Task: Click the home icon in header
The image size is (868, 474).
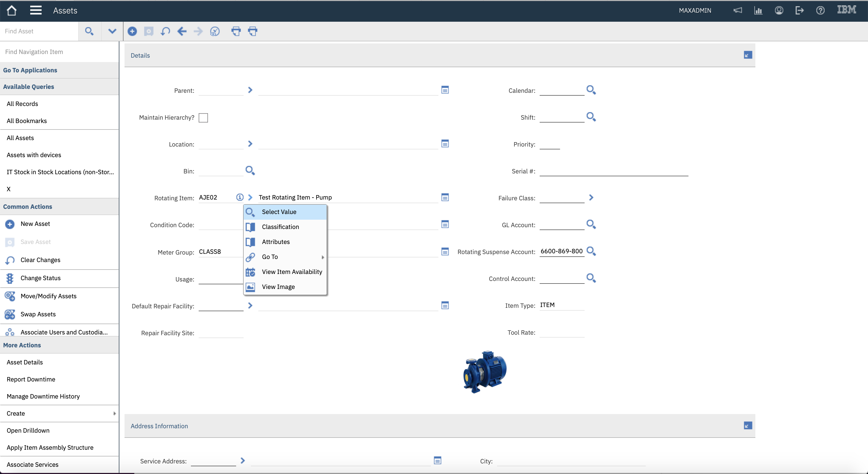Action: coord(12,10)
